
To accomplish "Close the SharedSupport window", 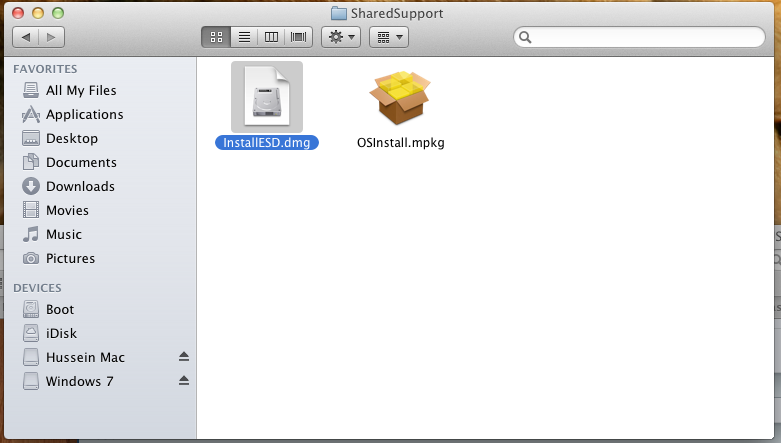I will pos(18,13).
